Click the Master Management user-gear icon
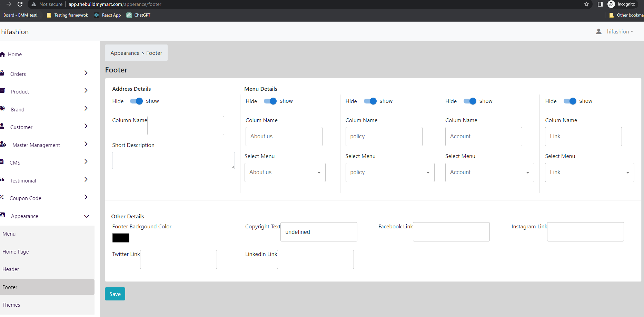 [x=3, y=144]
